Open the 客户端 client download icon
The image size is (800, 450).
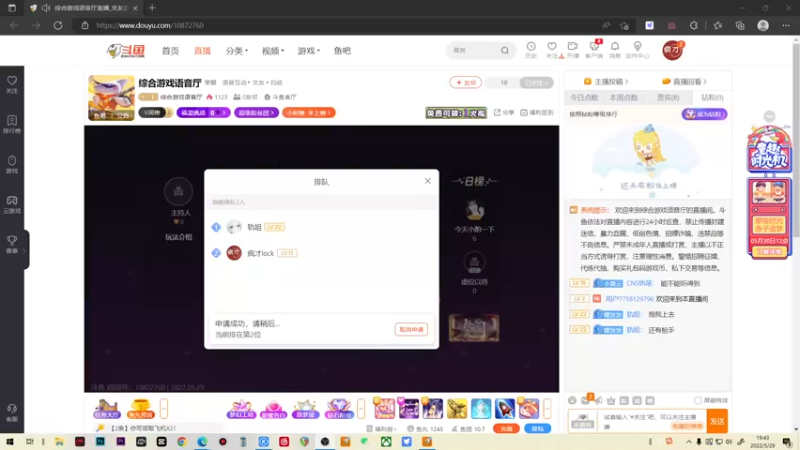(594, 49)
